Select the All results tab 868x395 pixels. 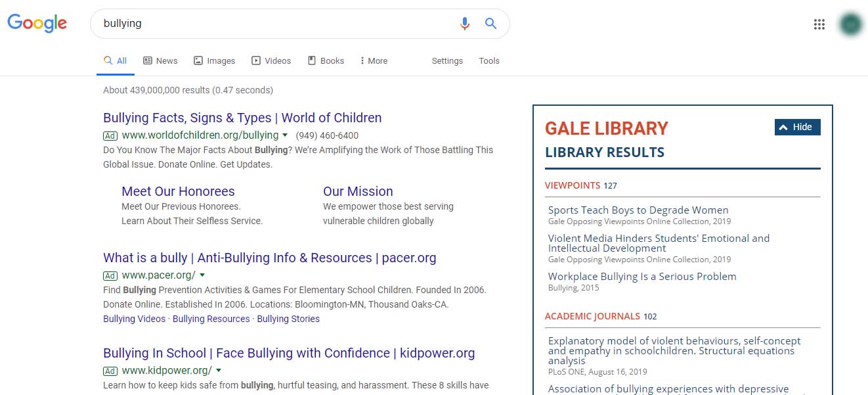(x=116, y=60)
